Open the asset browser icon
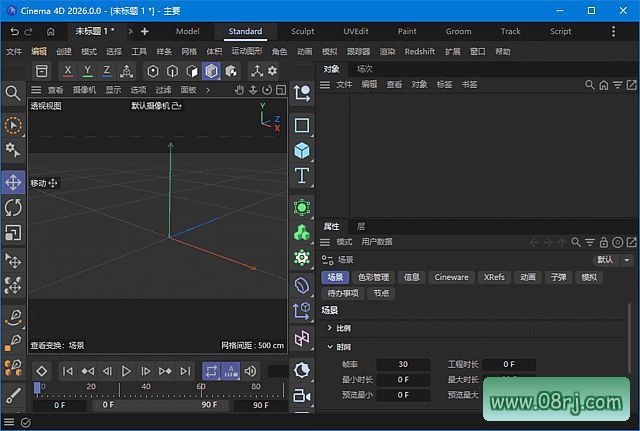This screenshot has width=640, height=431. coord(41,71)
